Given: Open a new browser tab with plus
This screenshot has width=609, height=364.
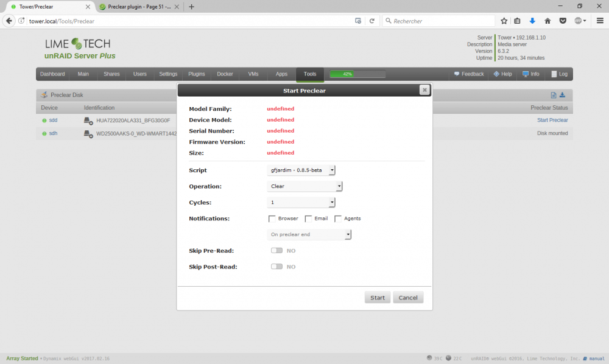Looking at the screenshot, I should point(191,7).
